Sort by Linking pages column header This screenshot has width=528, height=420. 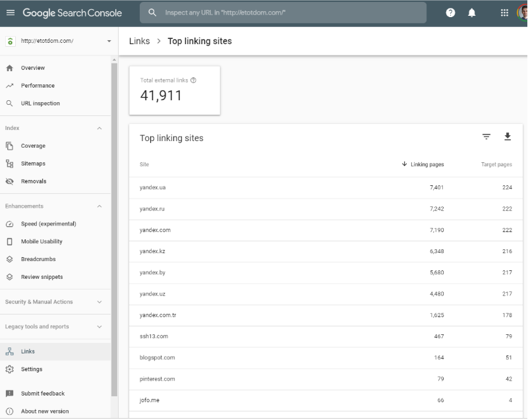(426, 164)
